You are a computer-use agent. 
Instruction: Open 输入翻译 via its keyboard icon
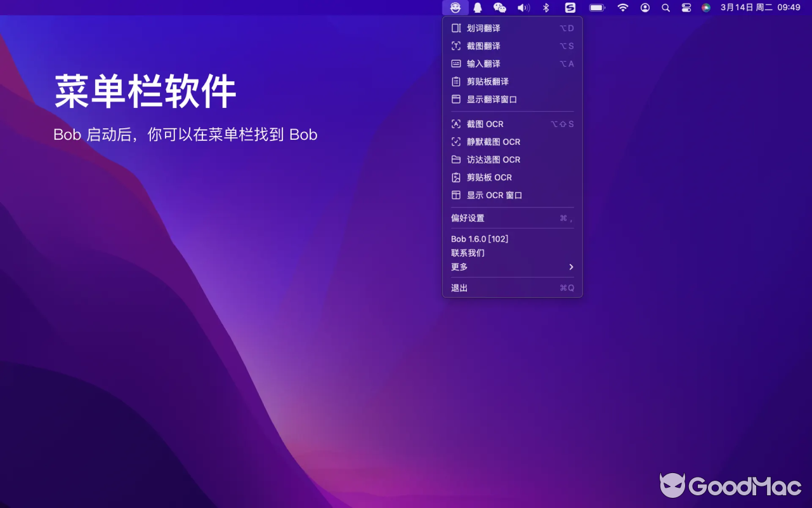click(455, 63)
